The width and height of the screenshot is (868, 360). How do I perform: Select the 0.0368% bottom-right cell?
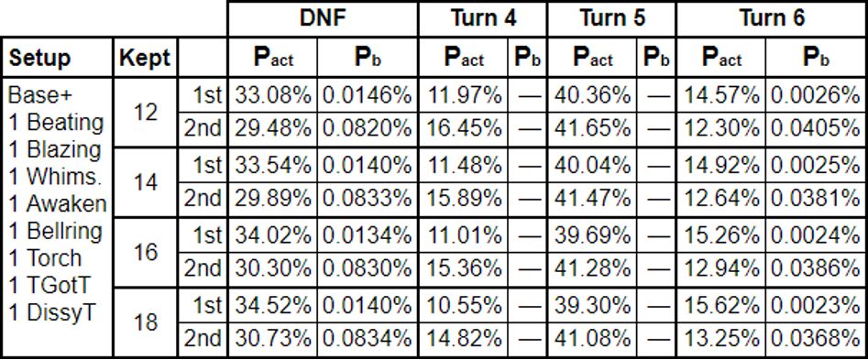tap(817, 340)
